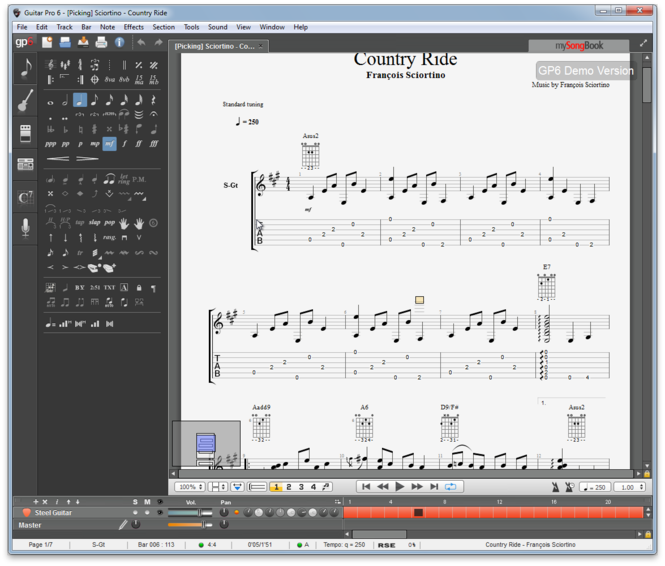Solo the Steel Guitar track
This screenshot has width=665, height=566.
[135, 513]
